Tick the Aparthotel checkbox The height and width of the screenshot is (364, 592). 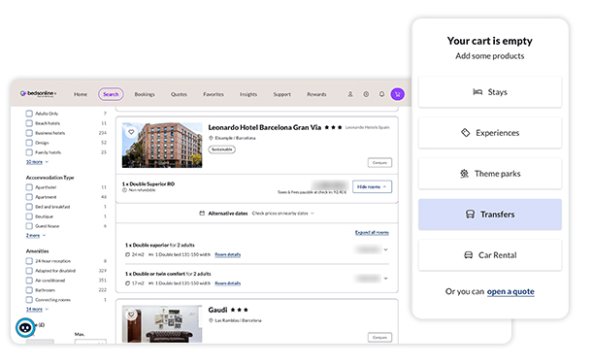coord(29,187)
